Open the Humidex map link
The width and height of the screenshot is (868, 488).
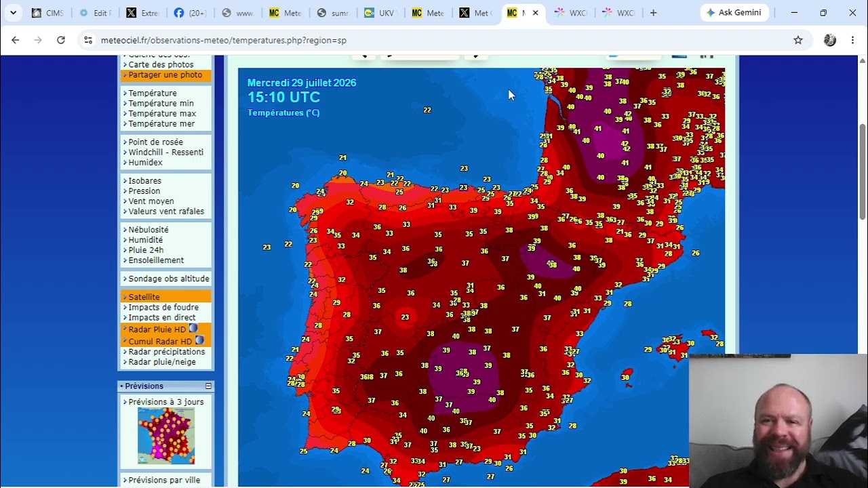[x=145, y=162]
